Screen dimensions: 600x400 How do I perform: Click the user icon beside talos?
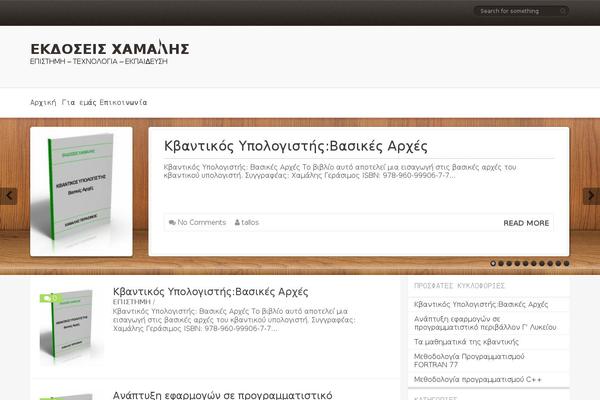pos(237,222)
